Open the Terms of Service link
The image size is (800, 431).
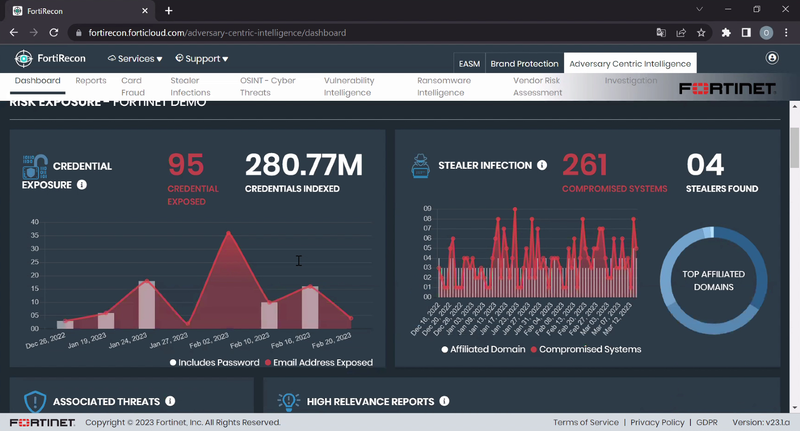(x=586, y=422)
